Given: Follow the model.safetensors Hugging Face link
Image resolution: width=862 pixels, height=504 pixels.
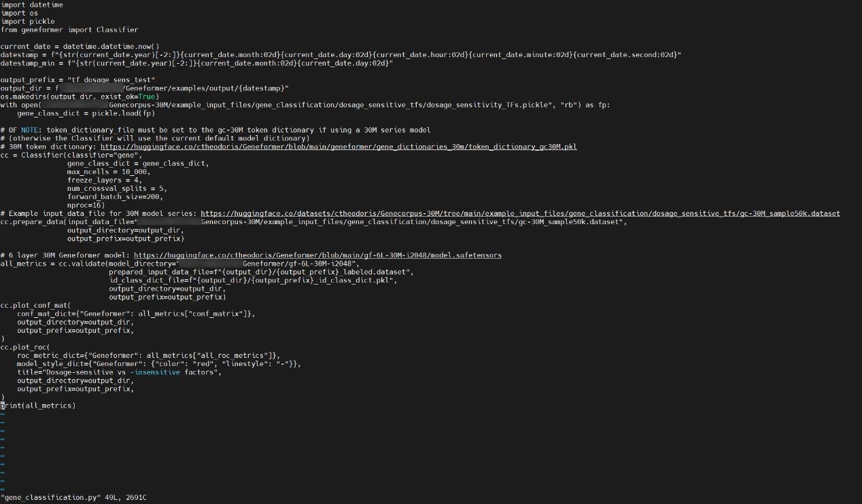Looking at the screenshot, I should tap(317, 255).
